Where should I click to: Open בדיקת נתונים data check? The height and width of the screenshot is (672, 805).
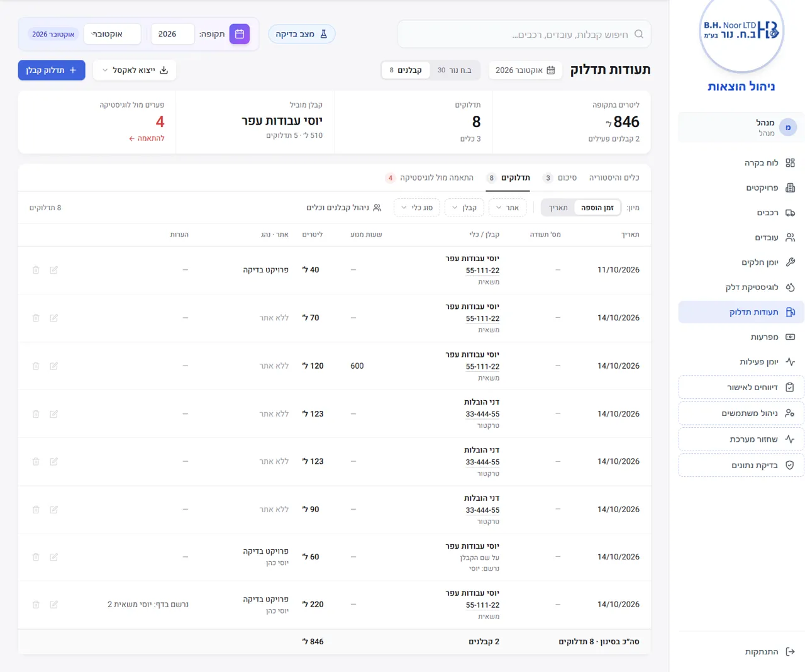click(741, 466)
